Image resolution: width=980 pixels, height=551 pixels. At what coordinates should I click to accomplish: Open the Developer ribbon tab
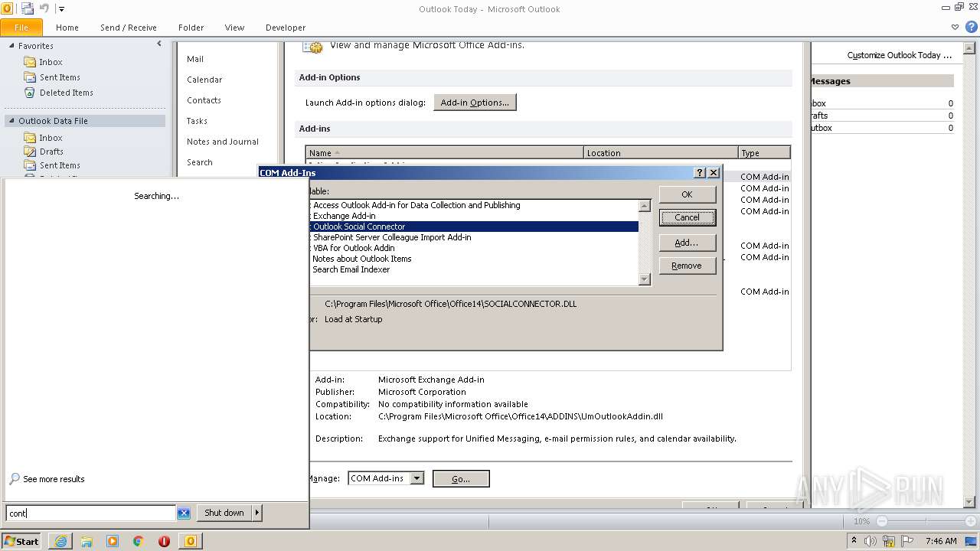[286, 28]
